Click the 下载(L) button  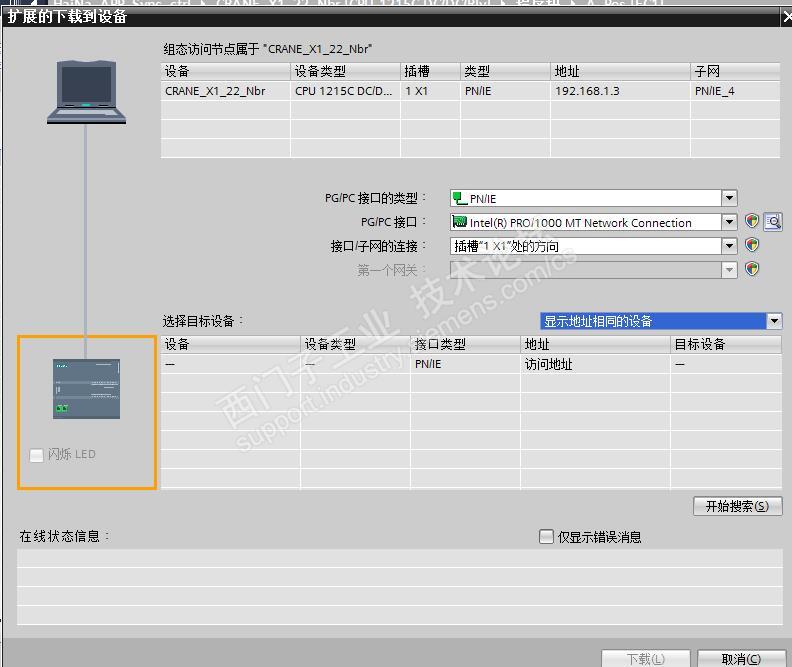[645, 658]
